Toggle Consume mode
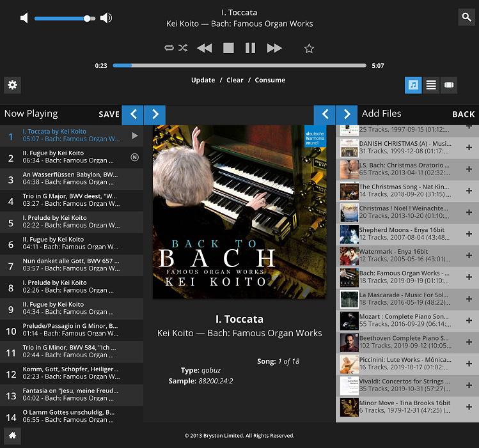Image resolution: width=479 pixels, height=448 pixels. tap(270, 80)
